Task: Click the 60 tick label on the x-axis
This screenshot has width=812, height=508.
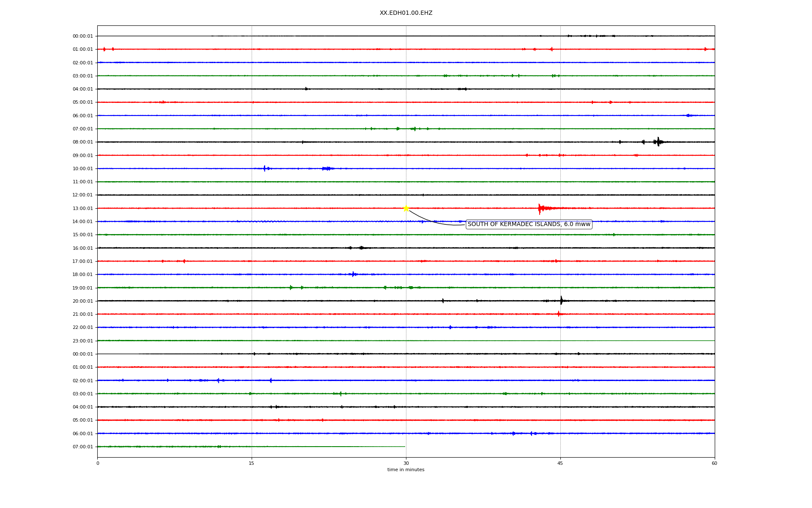Action: click(x=714, y=463)
